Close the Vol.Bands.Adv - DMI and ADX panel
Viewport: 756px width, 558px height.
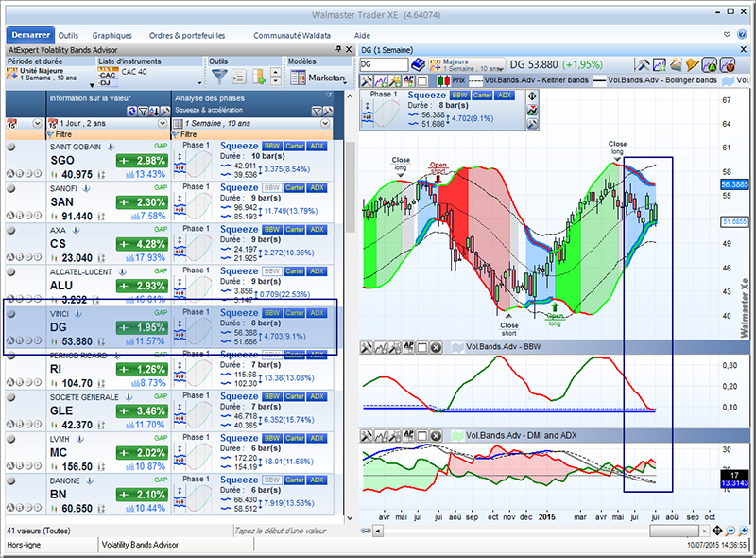click(436, 436)
